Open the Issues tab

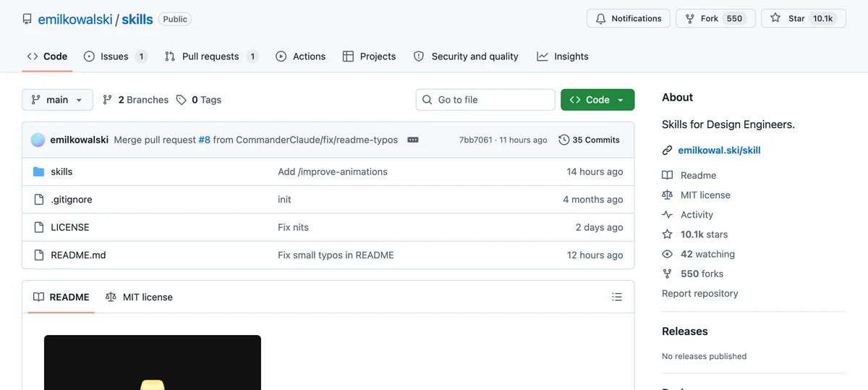pos(116,56)
